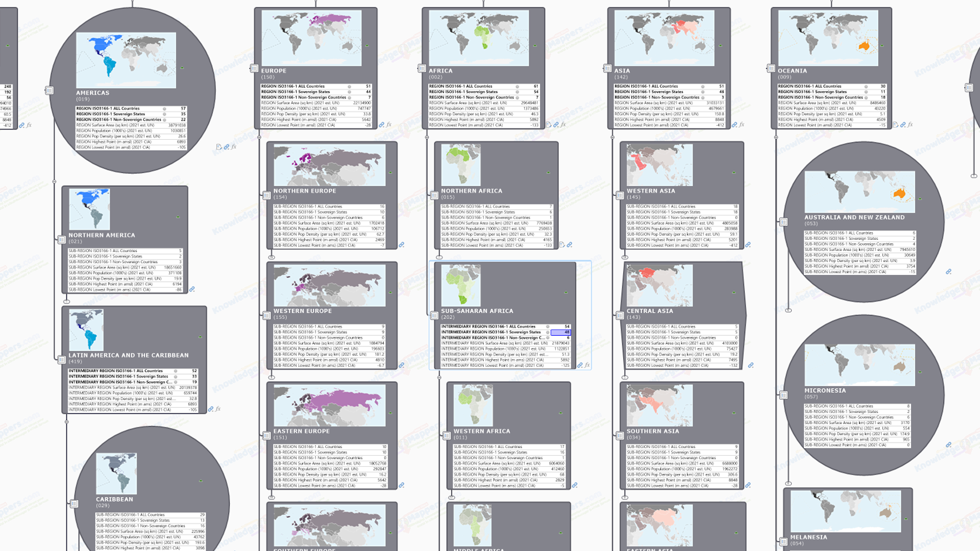Click properties icon on Western Europe topic
This screenshot has height=551, width=980.
[x=266, y=316]
